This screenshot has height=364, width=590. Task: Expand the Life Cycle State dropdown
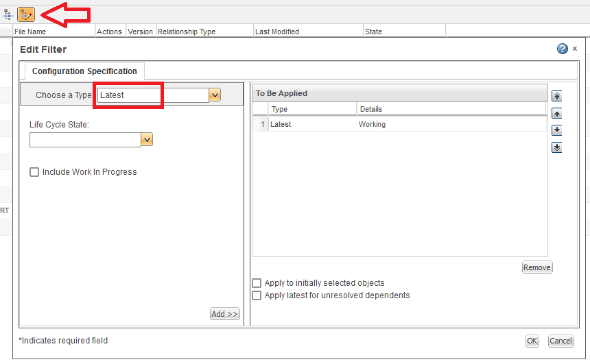pyautogui.click(x=146, y=140)
